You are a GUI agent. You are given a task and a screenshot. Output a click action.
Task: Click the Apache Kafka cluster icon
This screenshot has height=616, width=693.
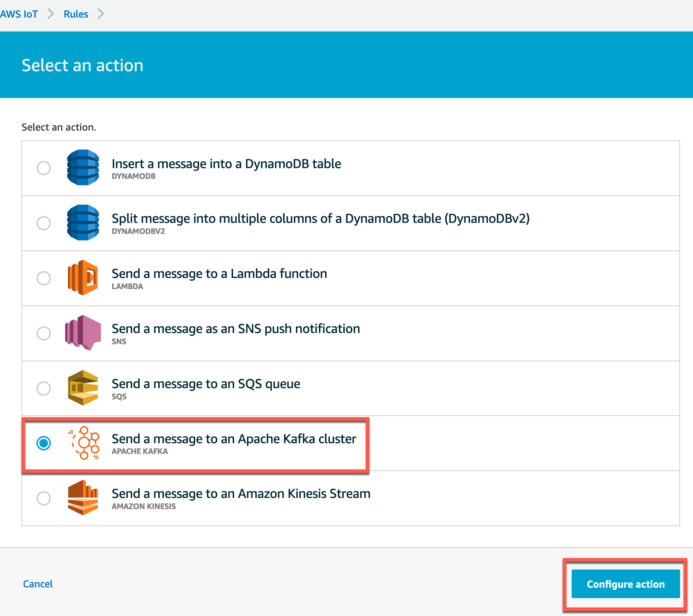coord(84,443)
